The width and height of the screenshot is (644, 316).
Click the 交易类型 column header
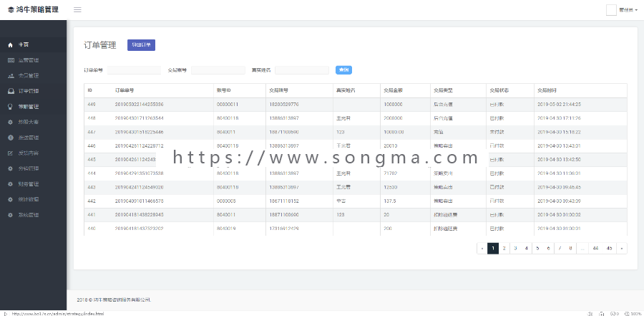443,90
